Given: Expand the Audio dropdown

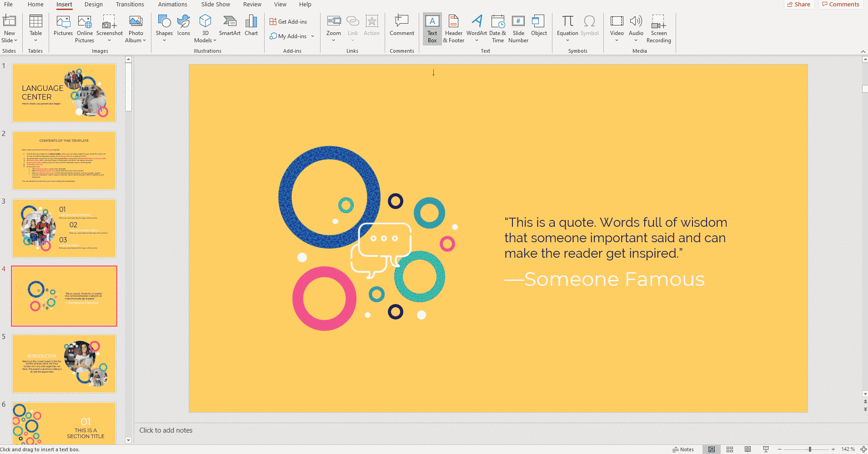Looking at the screenshot, I should tap(636, 40).
